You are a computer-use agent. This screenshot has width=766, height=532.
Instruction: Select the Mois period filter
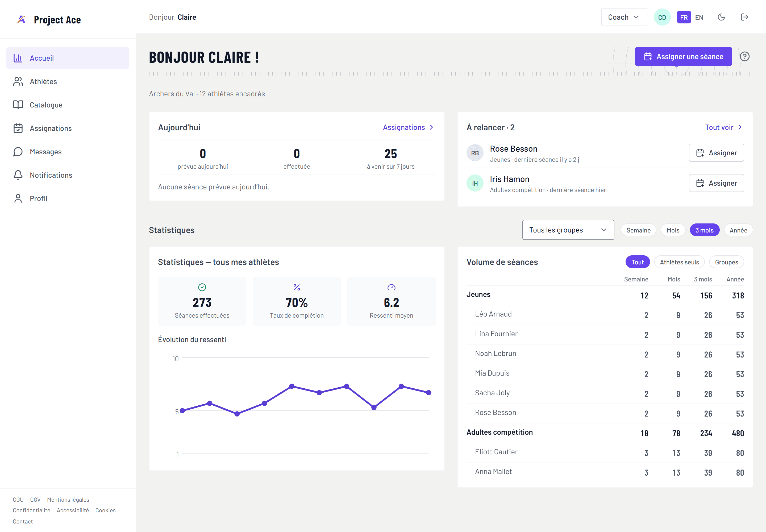tap(673, 230)
